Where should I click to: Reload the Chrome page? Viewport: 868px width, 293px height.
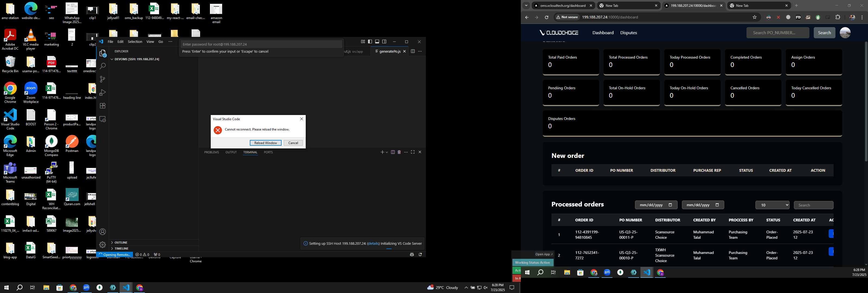coord(547,17)
